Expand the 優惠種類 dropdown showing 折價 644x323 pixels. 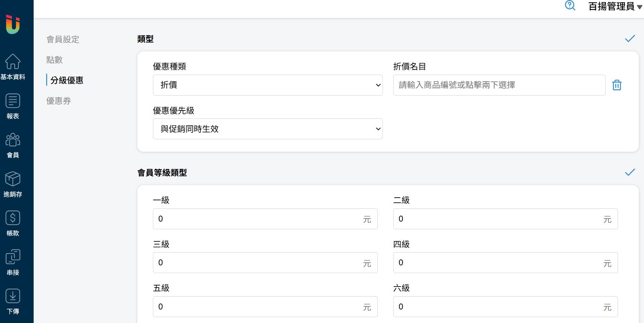267,85
